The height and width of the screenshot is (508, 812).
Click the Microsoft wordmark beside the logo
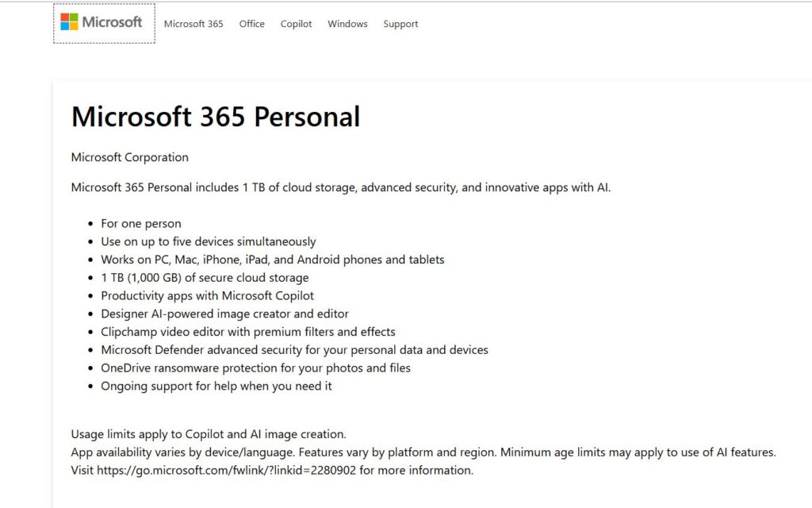pyautogui.click(x=112, y=21)
